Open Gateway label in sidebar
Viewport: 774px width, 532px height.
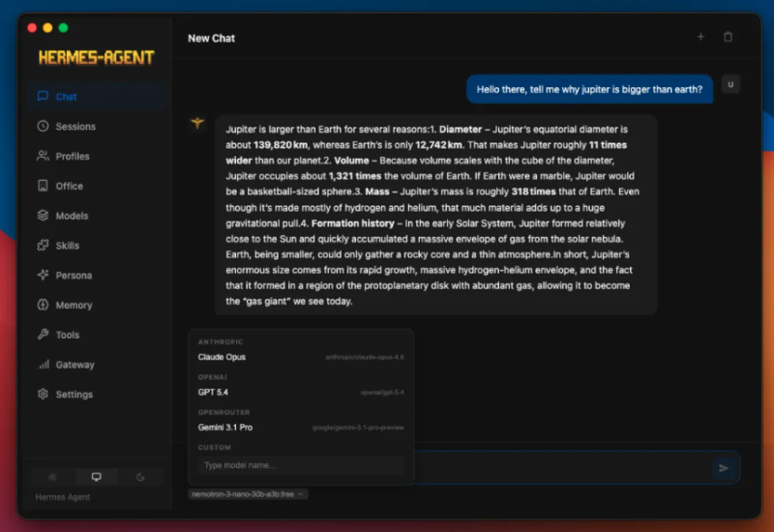tap(74, 365)
